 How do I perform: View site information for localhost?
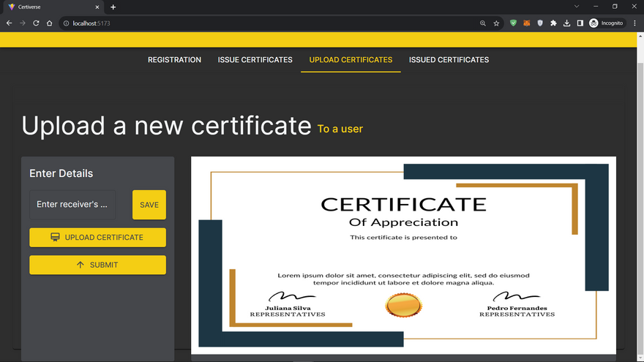pyautogui.click(x=67, y=23)
